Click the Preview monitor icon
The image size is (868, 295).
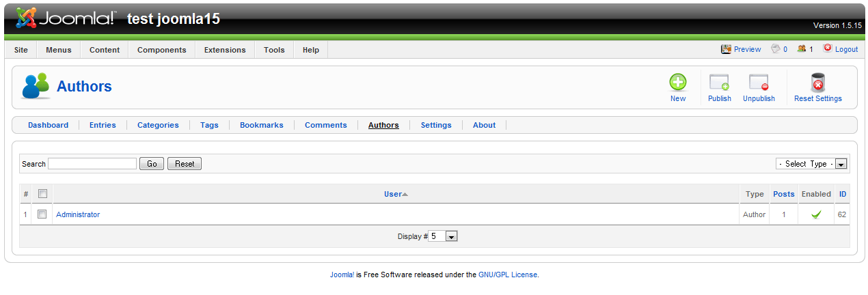click(727, 49)
